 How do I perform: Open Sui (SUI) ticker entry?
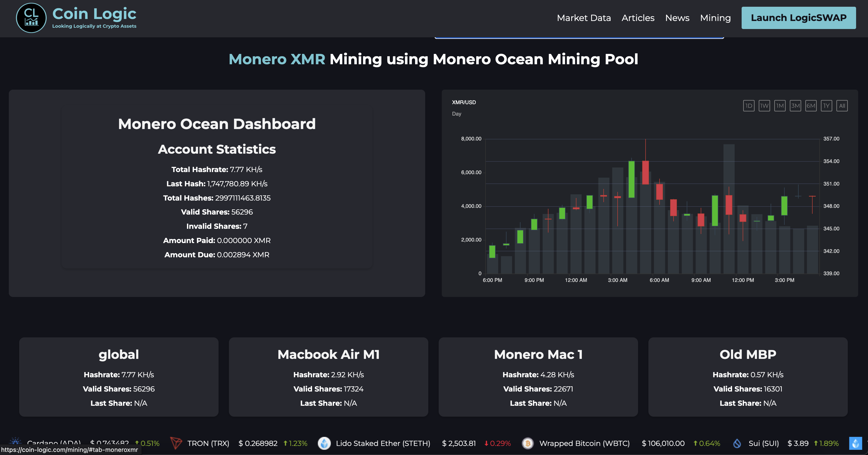pos(764,443)
